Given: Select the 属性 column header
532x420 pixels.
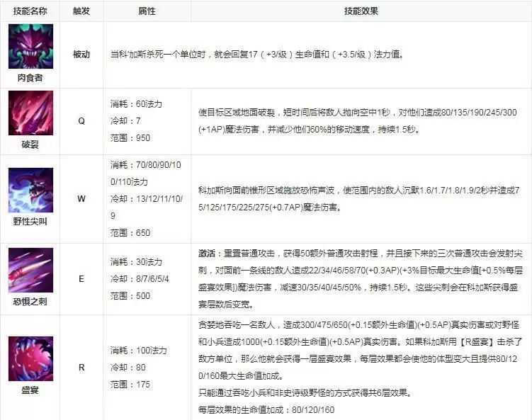Looking at the screenshot, I should 147,11.
